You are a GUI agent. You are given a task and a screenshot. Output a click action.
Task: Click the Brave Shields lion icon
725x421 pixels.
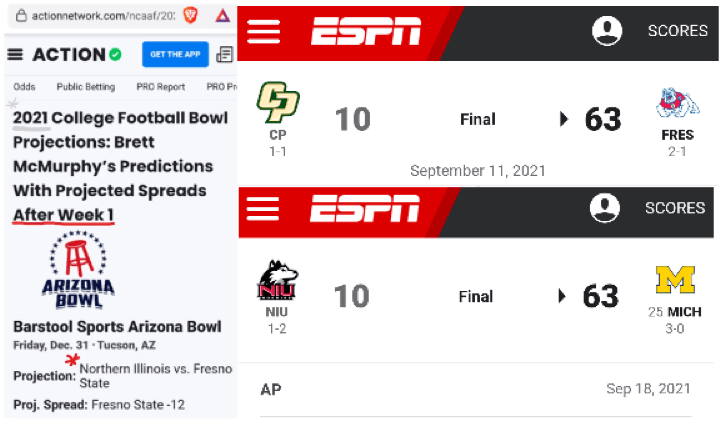click(x=190, y=16)
